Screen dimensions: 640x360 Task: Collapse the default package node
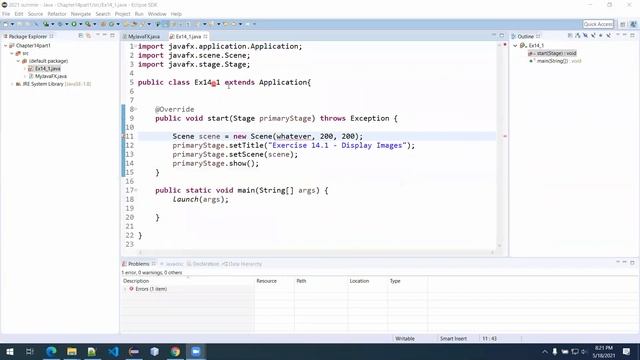pyautogui.click(x=18, y=61)
